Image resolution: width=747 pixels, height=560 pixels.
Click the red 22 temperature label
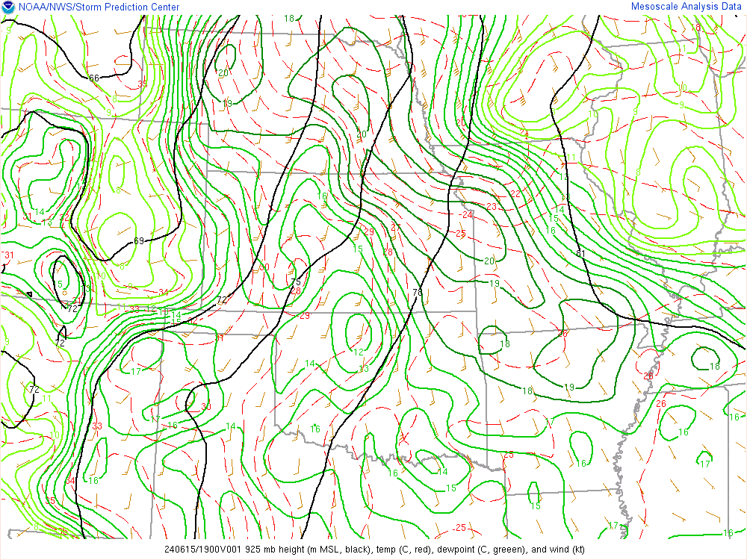[515, 194]
